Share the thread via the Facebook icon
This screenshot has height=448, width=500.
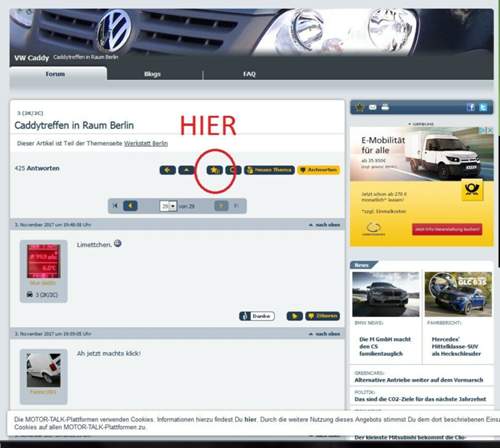(471, 107)
